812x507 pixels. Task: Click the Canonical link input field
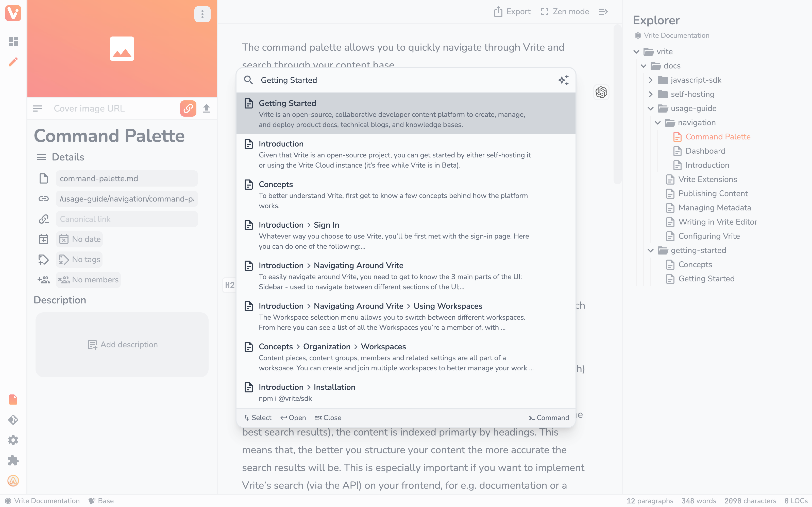127,219
